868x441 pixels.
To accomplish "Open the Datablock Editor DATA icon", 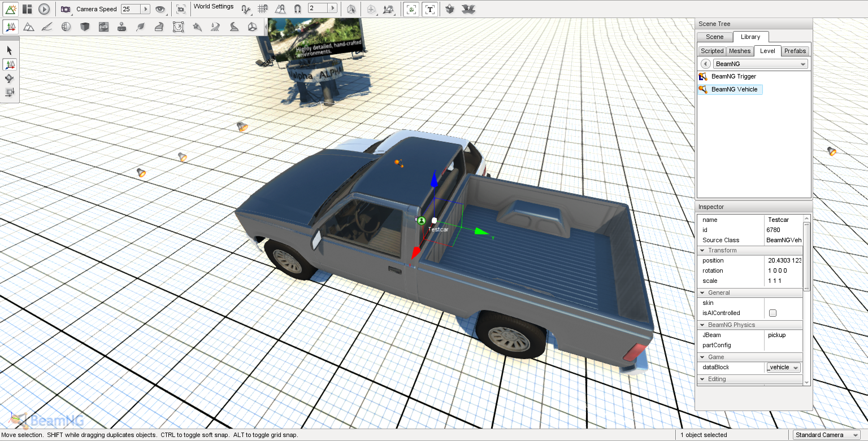I will point(103,27).
